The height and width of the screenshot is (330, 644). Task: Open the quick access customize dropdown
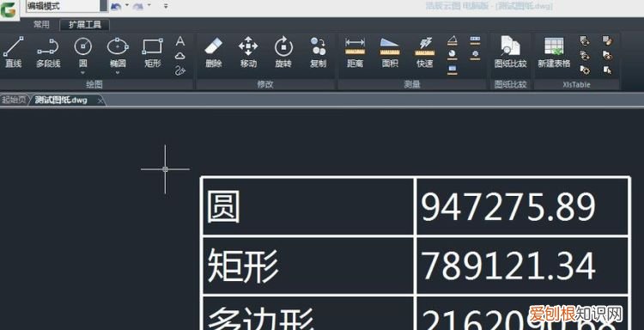(x=166, y=6)
